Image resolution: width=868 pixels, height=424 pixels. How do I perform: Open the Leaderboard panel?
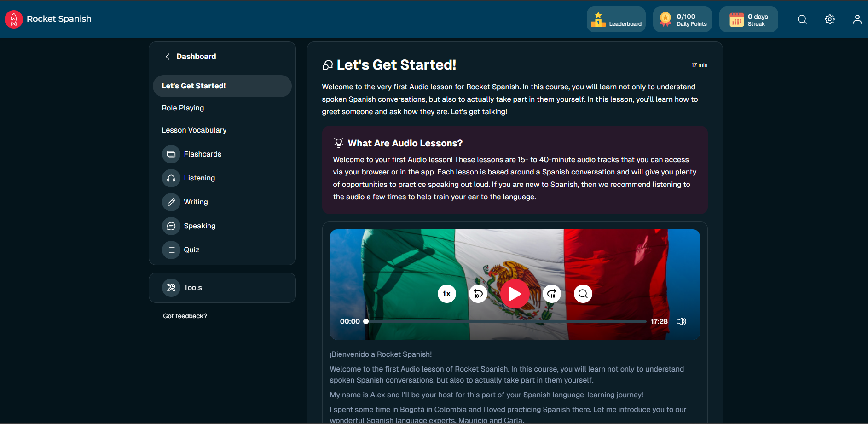[x=616, y=19]
